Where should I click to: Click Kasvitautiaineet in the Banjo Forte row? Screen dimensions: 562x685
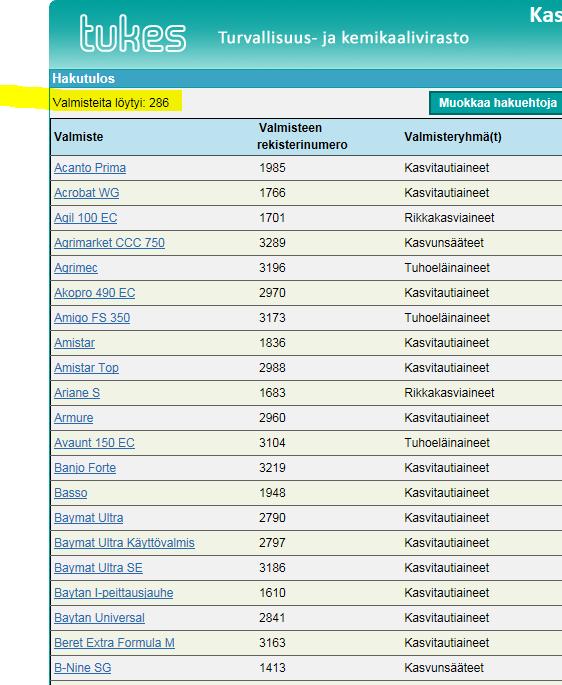click(x=447, y=467)
